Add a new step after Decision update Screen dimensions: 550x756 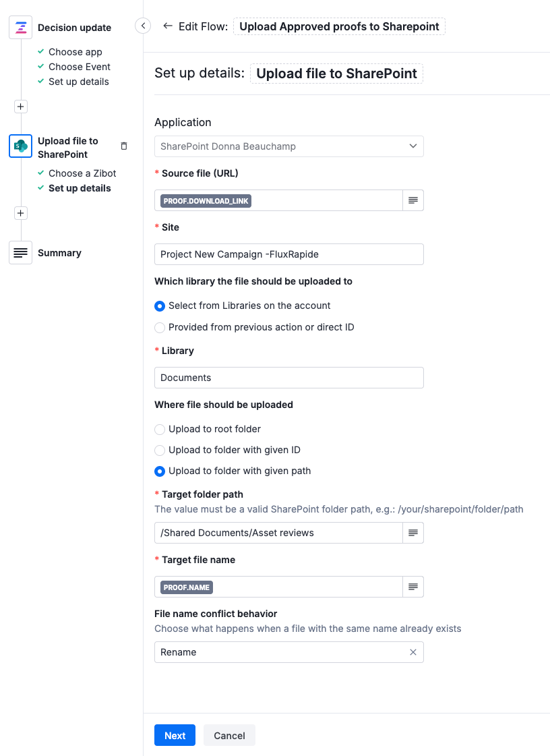point(20,106)
